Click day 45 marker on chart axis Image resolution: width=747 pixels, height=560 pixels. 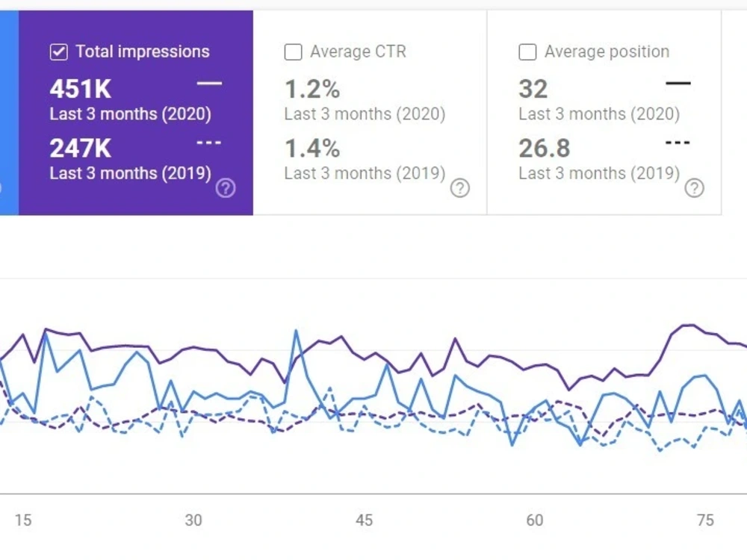coord(364,520)
